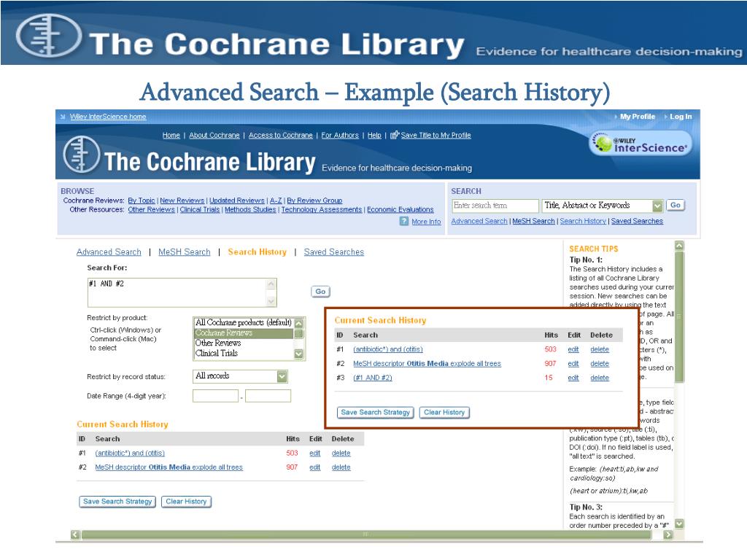The width and height of the screenshot is (747, 560).
Task: Open Access to Cochrane in the top navigation
Action: 281,135
